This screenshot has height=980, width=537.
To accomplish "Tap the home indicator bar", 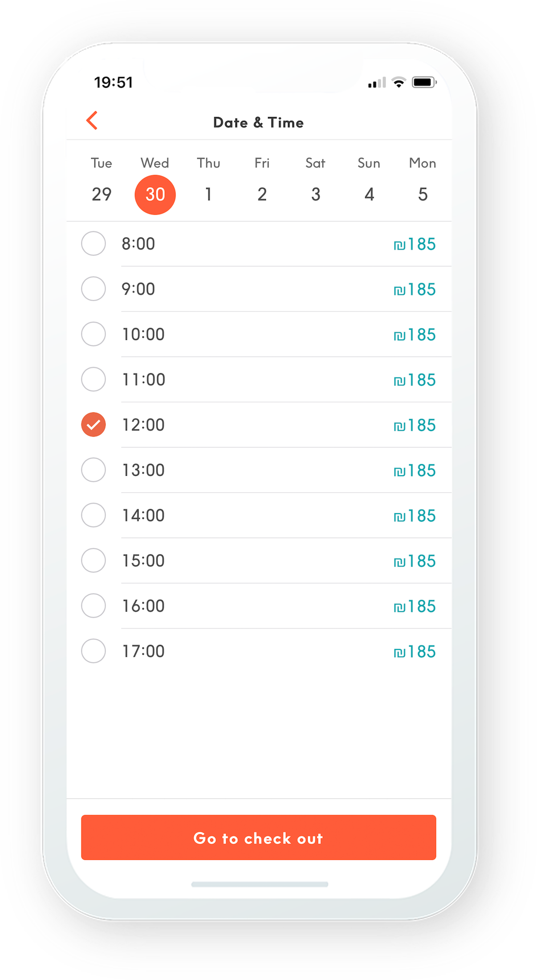I will (260, 884).
